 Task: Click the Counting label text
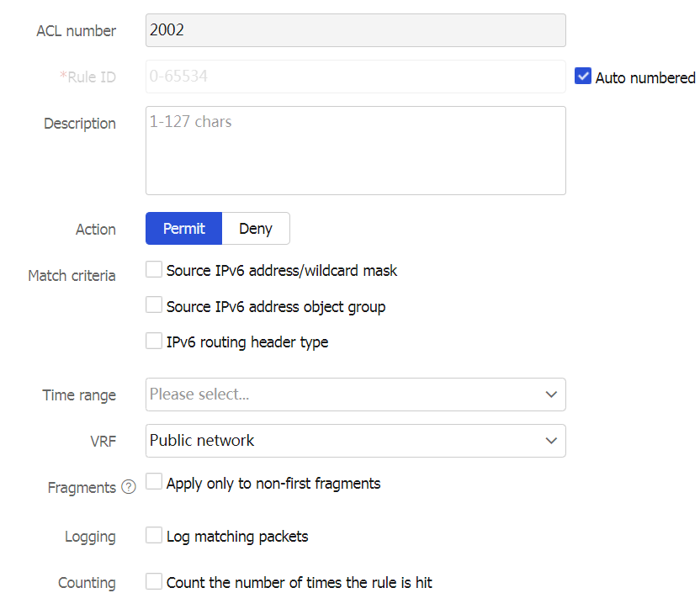point(87,583)
